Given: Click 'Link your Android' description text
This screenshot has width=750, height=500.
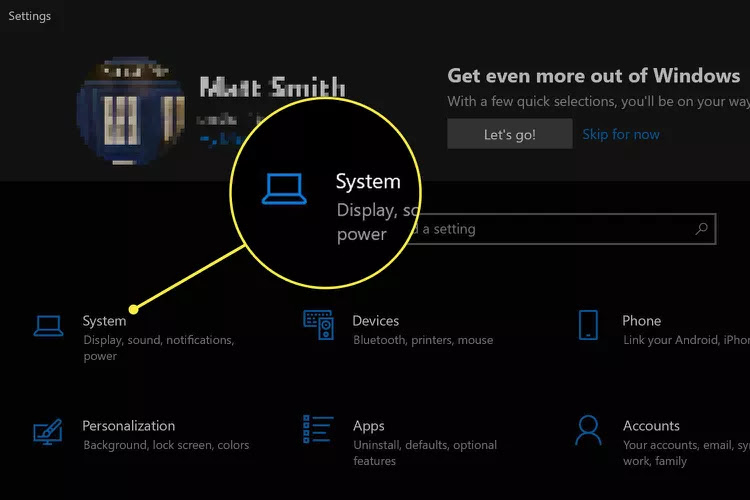Looking at the screenshot, I should click(x=671, y=340).
